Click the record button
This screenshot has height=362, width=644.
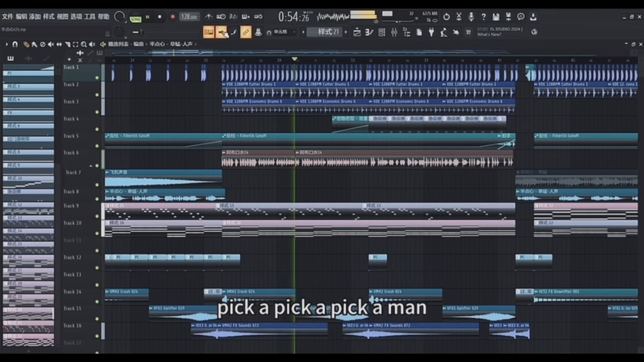click(x=173, y=17)
